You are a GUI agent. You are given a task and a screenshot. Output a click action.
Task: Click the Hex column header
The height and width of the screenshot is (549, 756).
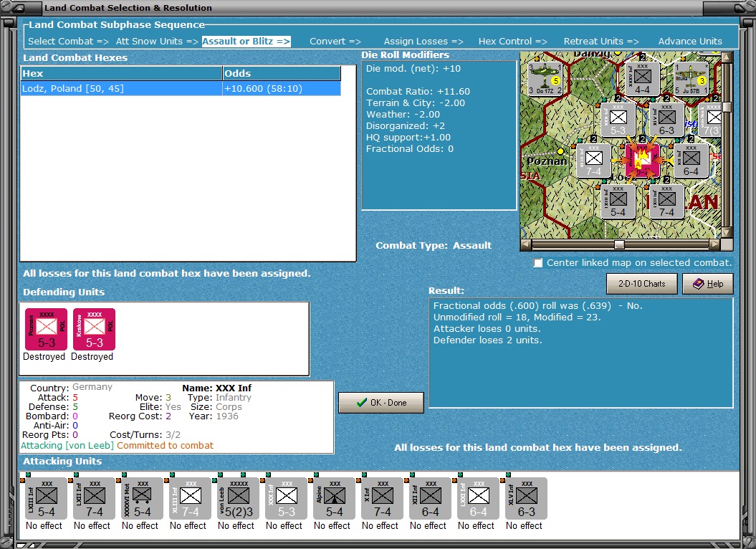coord(122,73)
